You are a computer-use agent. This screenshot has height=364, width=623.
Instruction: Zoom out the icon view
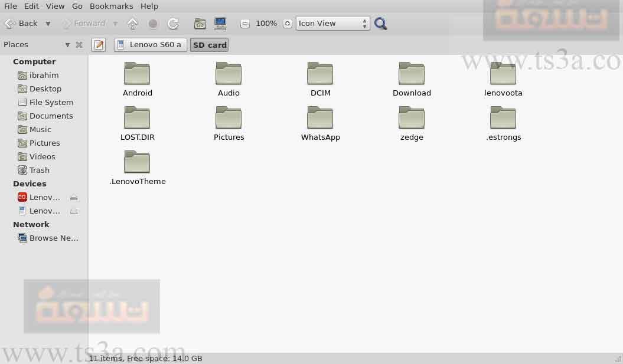click(245, 24)
